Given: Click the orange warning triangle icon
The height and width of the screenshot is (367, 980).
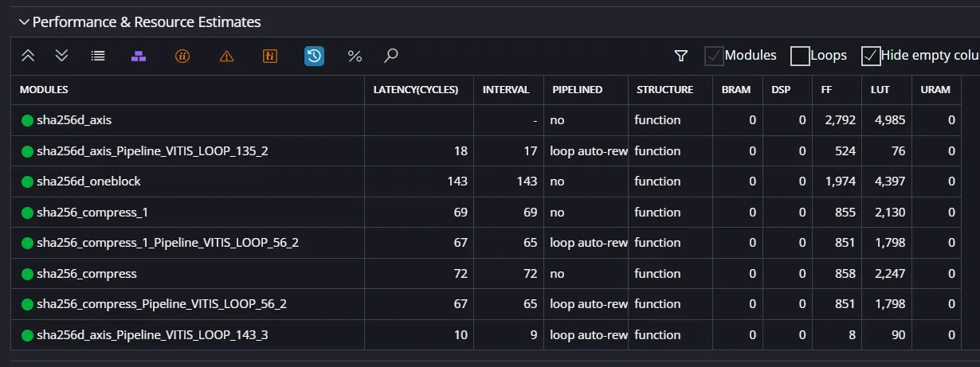Looking at the screenshot, I should pos(226,56).
